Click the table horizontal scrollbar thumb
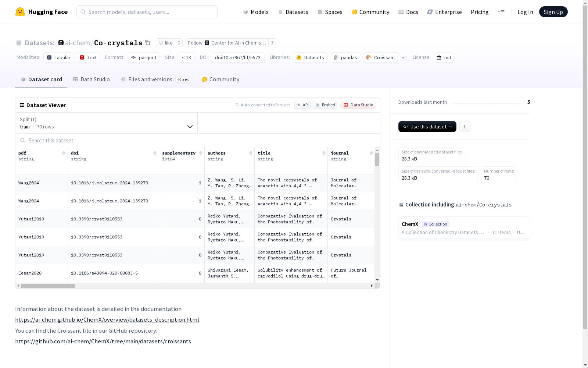Screen dimensions: 588x368 (x=48, y=286)
